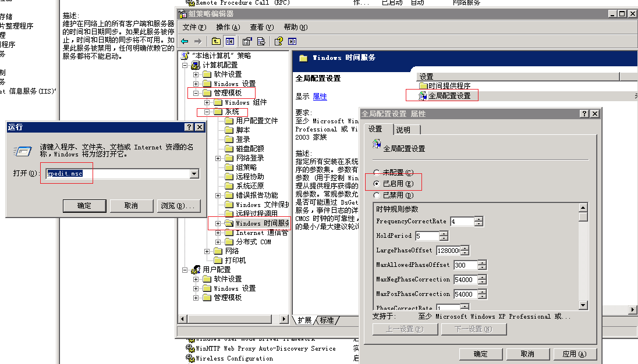Select the 未配置 radio button

[x=377, y=172]
